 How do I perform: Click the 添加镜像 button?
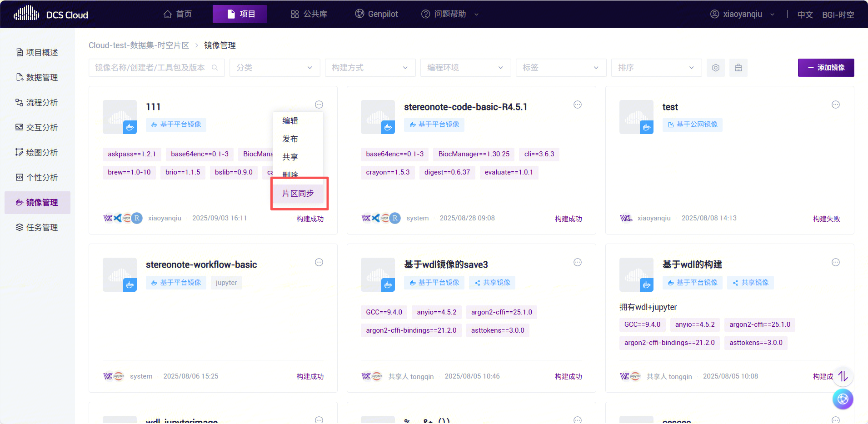click(x=826, y=68)
